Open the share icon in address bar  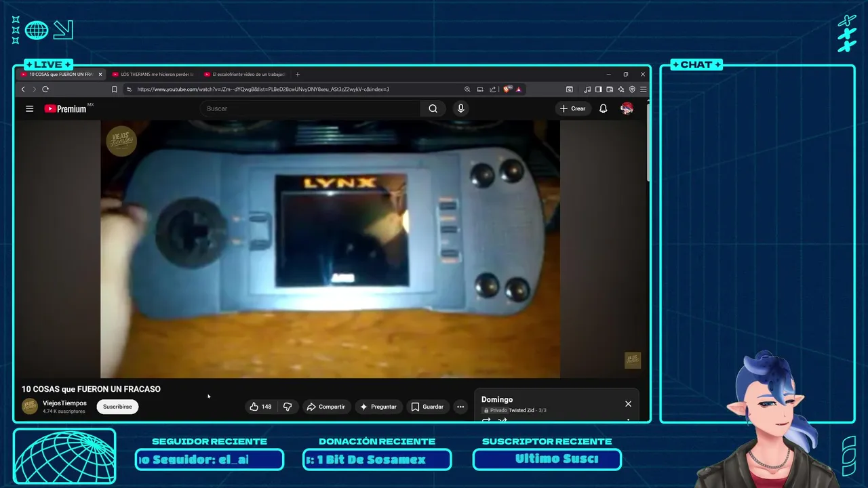493,89
